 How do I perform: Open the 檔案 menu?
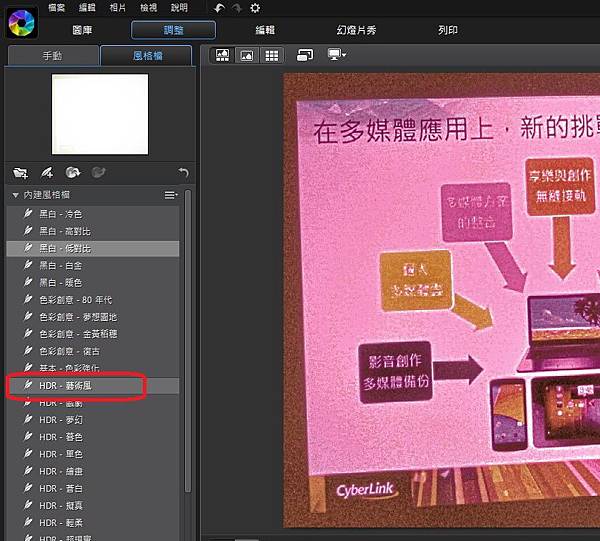click(56, 7)
